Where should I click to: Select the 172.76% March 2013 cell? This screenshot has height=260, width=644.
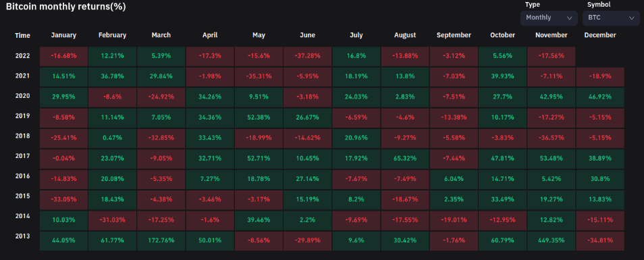click(x=161, y=241)
